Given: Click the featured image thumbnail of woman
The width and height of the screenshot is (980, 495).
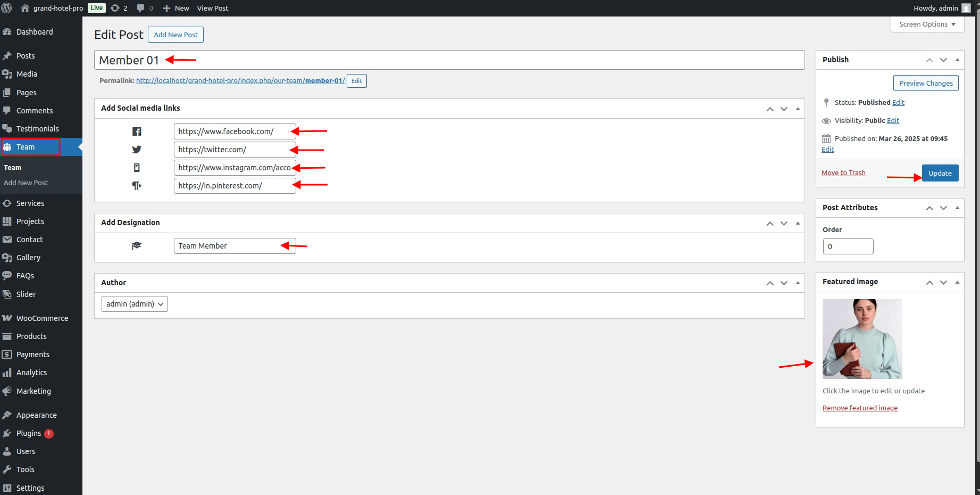Looking at the screenshot, I should [x=862, y=339].
